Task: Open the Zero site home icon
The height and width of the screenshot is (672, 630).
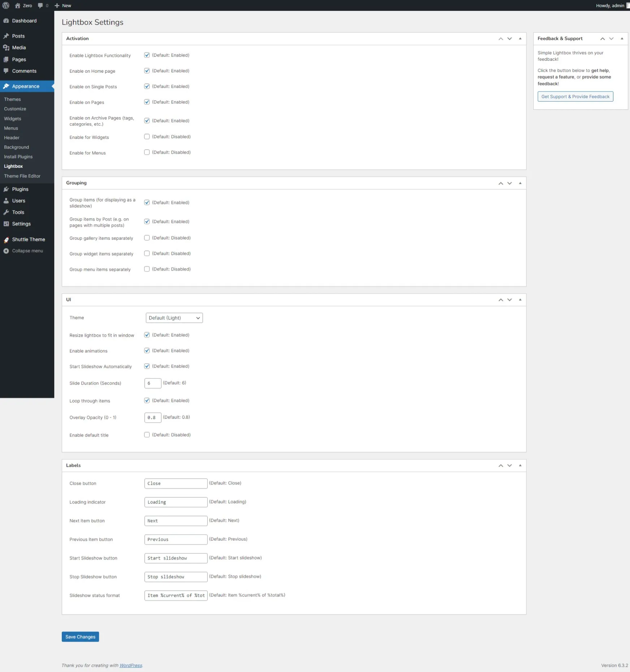Action: (17, 5)
